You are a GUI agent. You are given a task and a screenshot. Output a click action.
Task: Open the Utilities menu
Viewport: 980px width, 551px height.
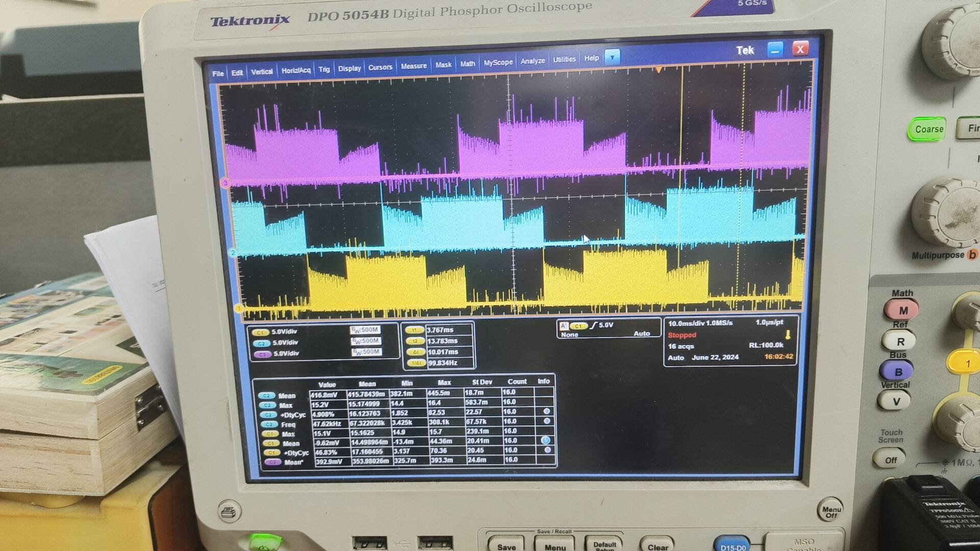tap(565, 59)
